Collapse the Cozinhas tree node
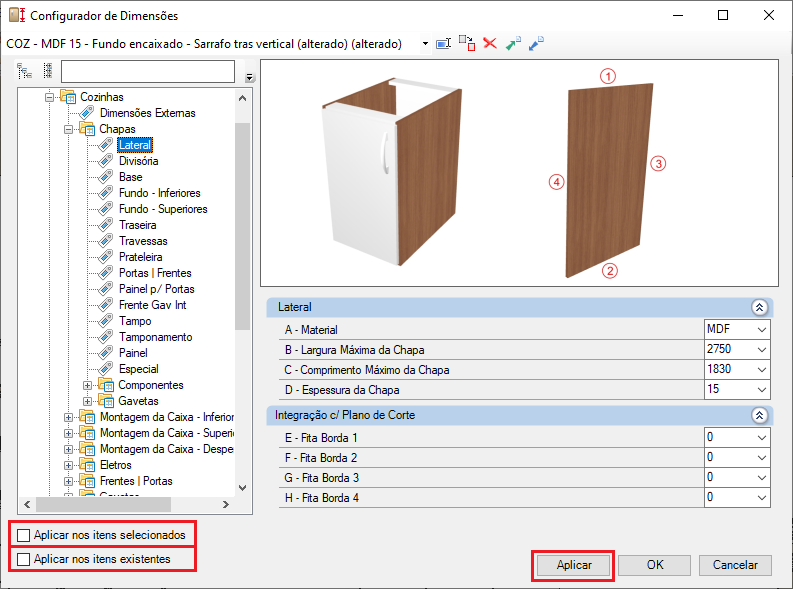The image size is (793, 589). (49, 97)
